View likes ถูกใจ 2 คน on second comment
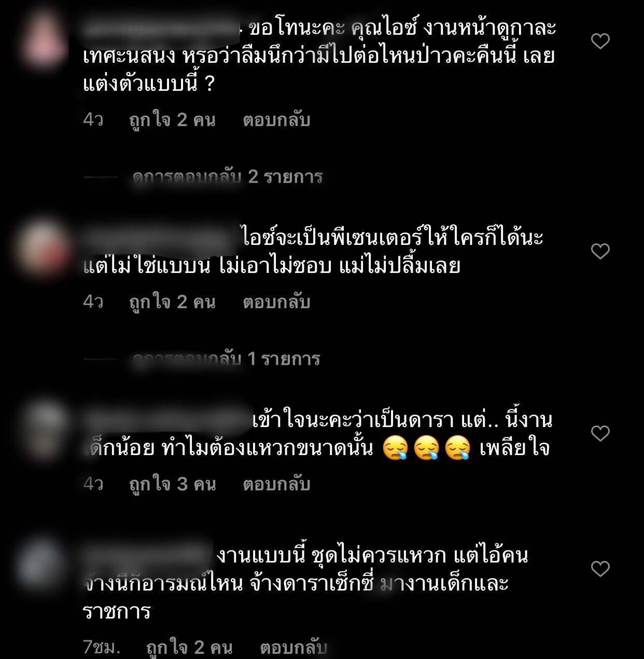The width and height of the screenshot is (644, 659). tap(172, 301)
